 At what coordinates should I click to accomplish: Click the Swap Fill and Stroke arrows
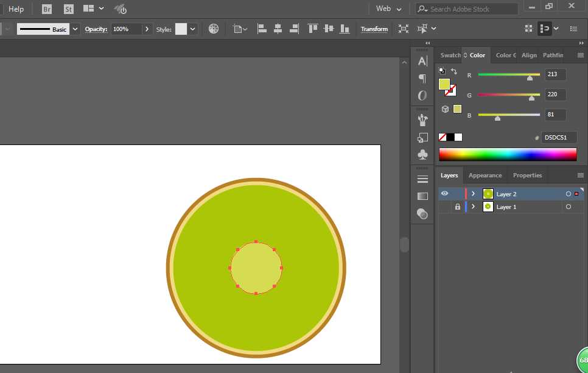click(454, 71)
